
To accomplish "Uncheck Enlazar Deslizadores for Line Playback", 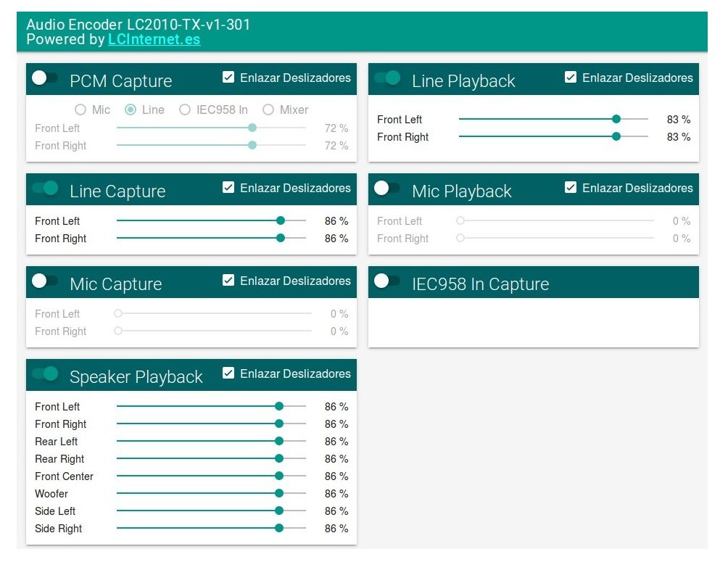I will (x=571, y=77).
